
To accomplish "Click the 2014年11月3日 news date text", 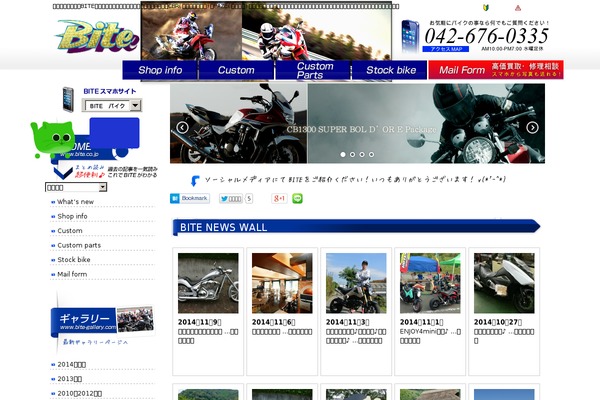I will [x=347, y=322].
